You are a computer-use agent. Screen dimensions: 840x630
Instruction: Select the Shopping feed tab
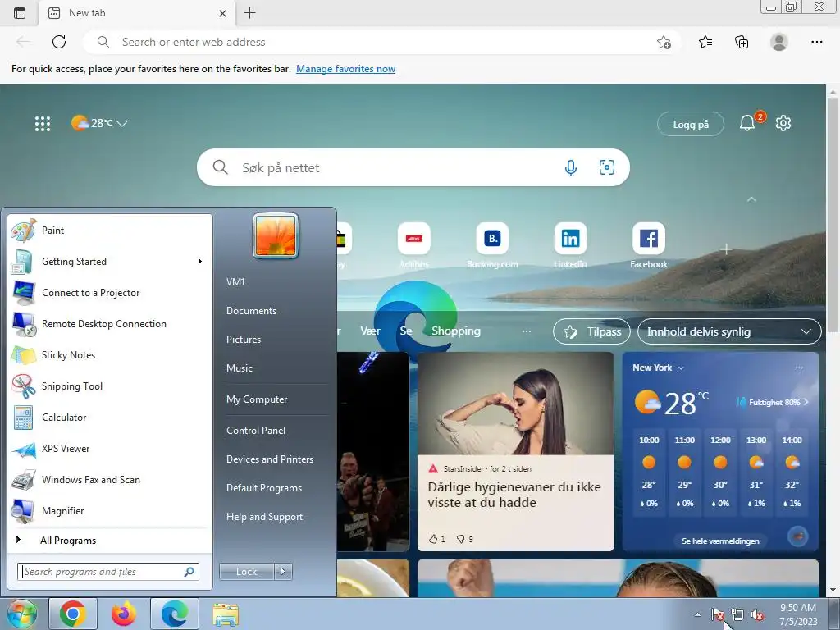coord(456,331)
